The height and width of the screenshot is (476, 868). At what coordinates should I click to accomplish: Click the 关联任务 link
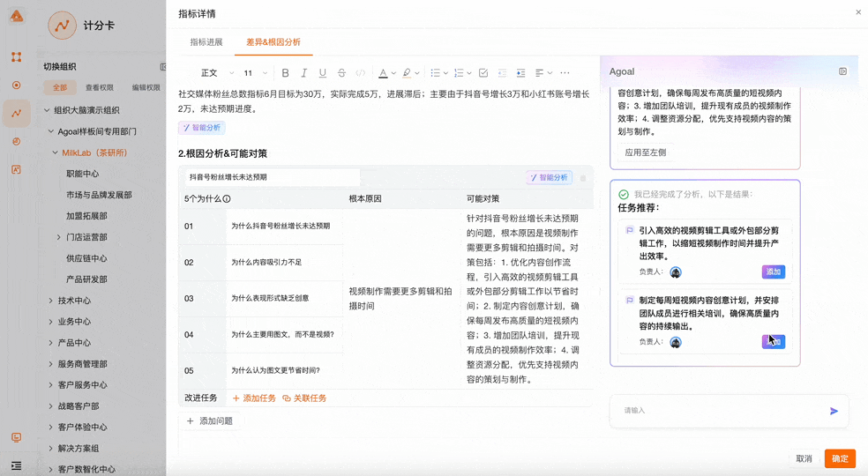tap(304, 398)
